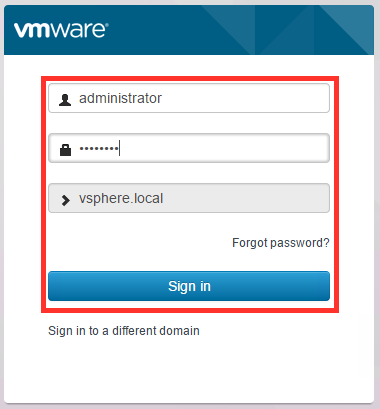The width and height of the screenshot is (380, 409).
Task: Click the padlock icon in password field
Action: [x=65, y=150]
